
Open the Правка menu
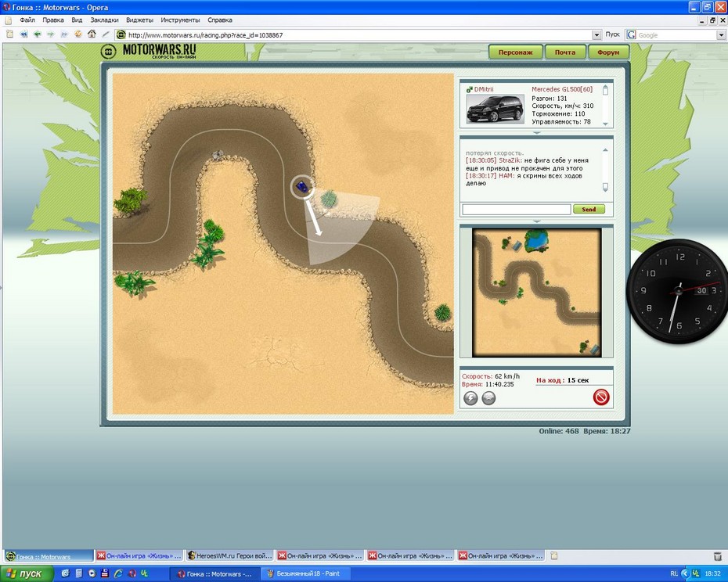coord(53,20)
